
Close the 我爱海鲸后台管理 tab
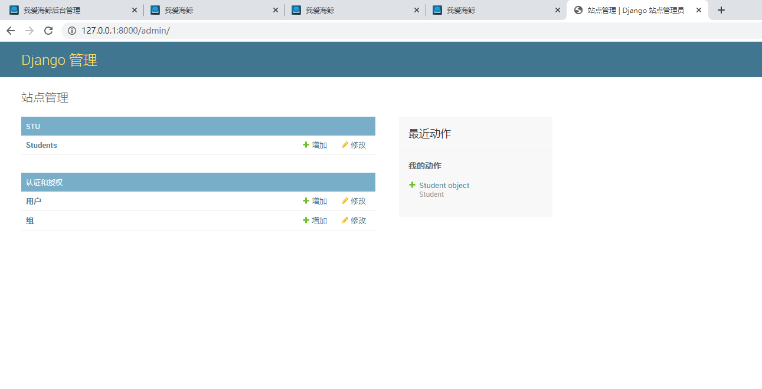point(135,10)
